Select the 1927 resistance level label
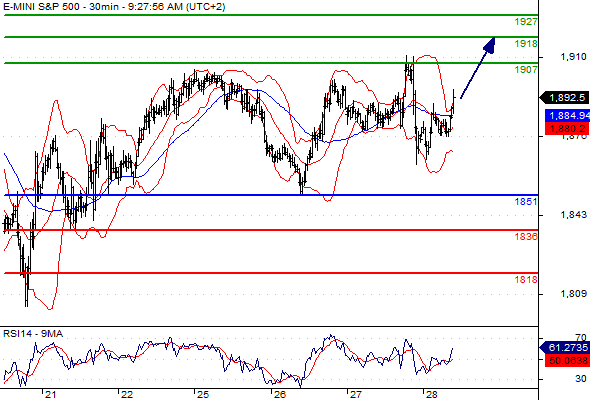 526,22
